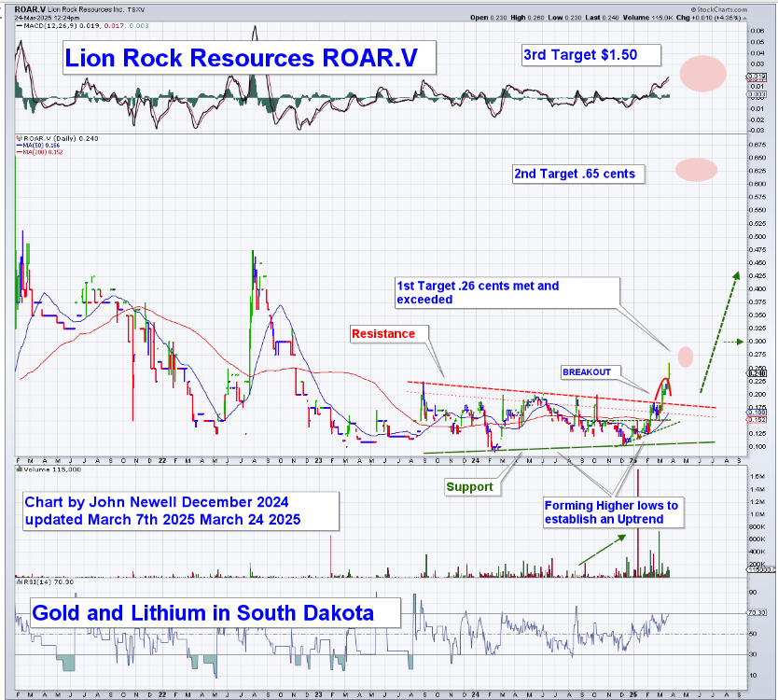Click the MA(50) legend entry
Screen dimensions: 778x700
(x=38, y=146)
